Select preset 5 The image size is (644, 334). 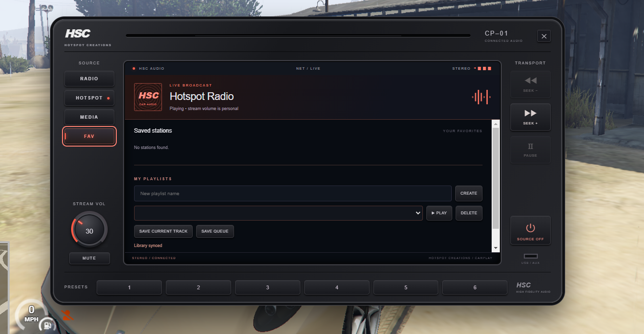(x=406, y=287)
